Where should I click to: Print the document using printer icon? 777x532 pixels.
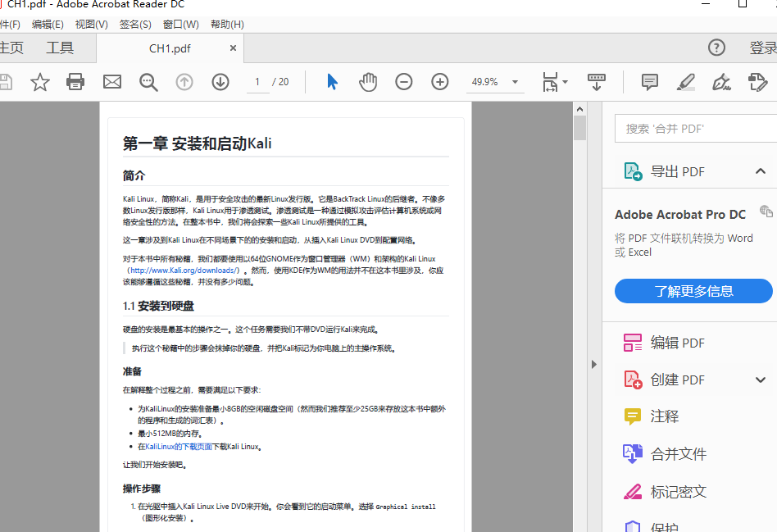75,82
